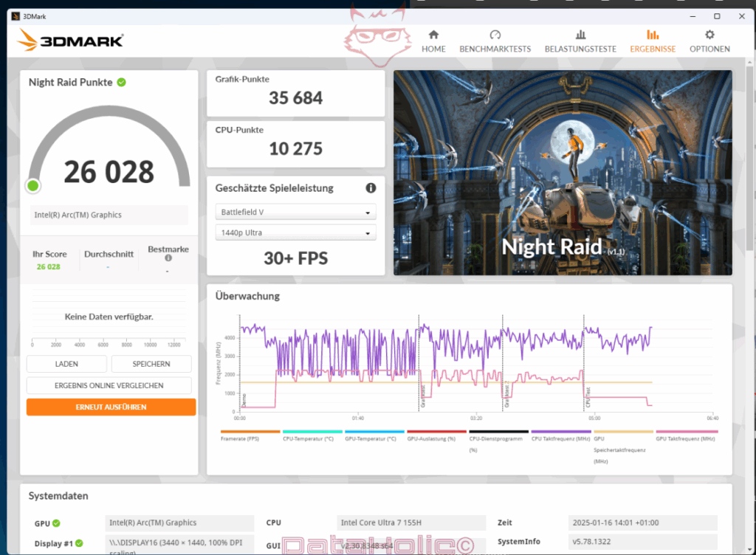Click the LADEN button
The width and height of the screenshot is (756, 555).
point(66,364)
